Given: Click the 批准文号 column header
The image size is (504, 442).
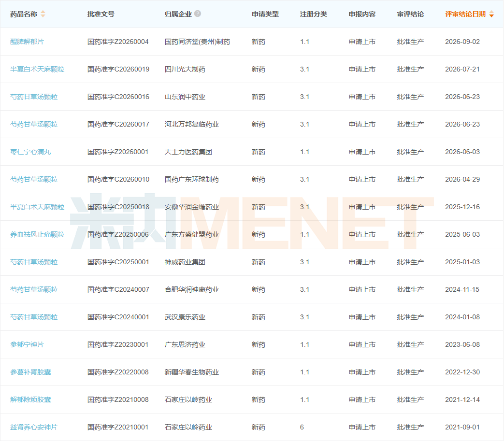Looking at the screenshot, I should point(101,14).
